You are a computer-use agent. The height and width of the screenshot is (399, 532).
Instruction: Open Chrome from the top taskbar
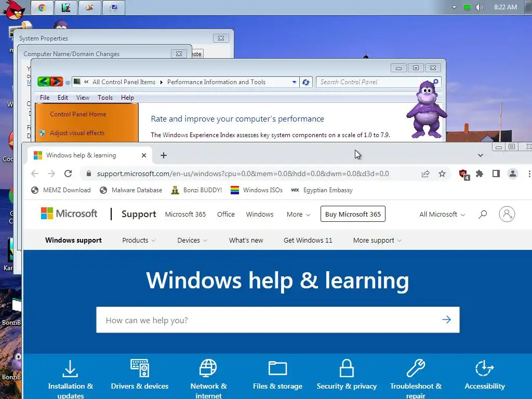click(x=42, y=7)
